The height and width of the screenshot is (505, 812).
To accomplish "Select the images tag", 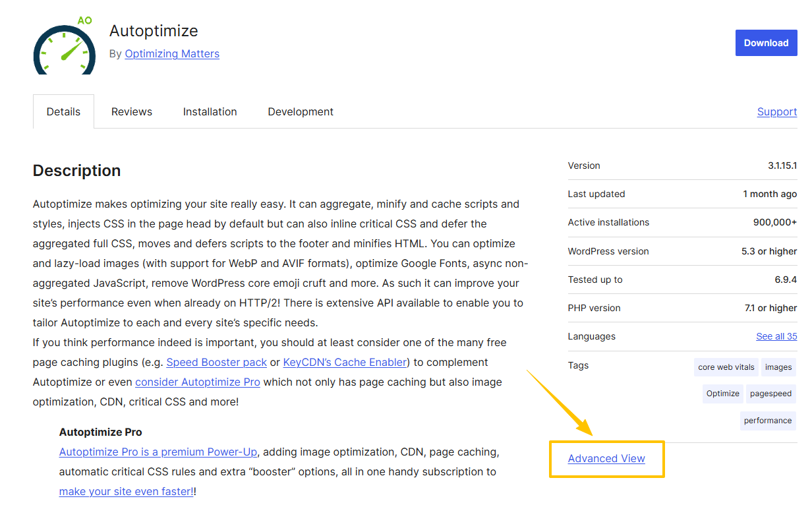I will (778, 367).
